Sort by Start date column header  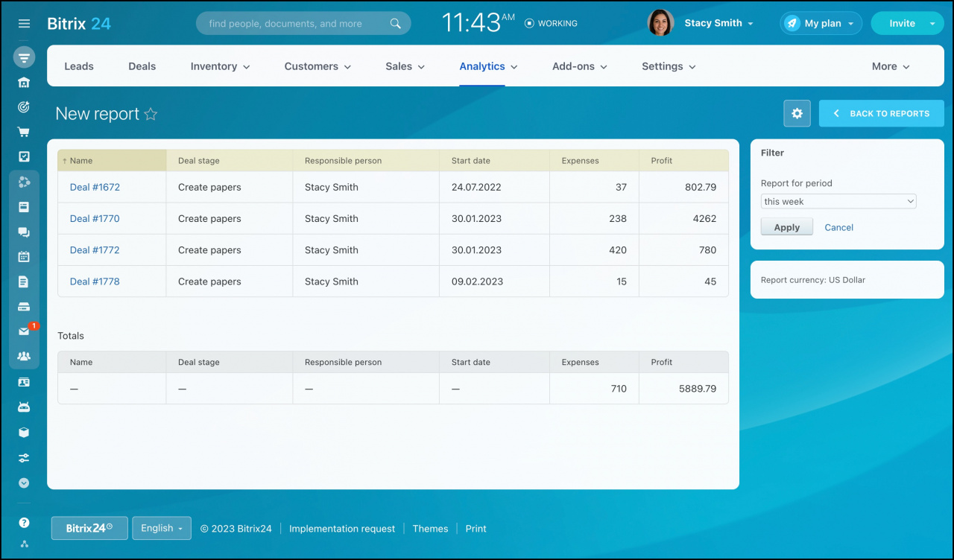494,160
